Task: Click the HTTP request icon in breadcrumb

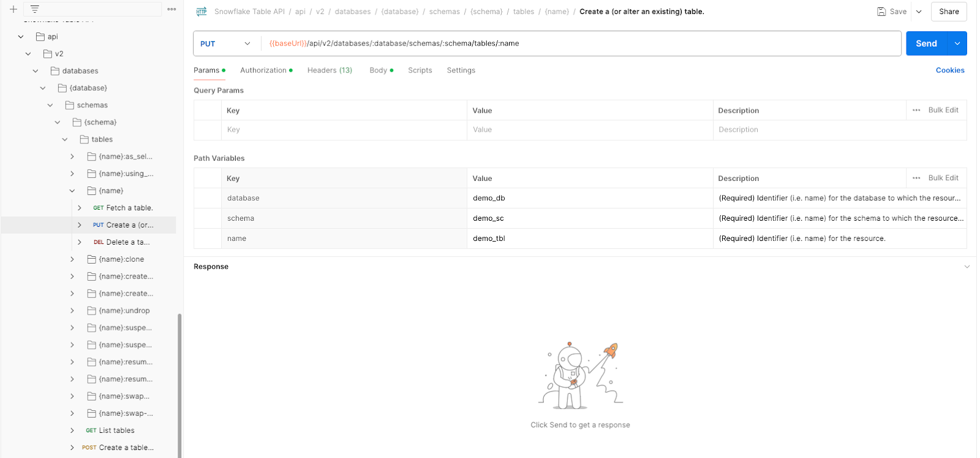Action: click(202, 12)
